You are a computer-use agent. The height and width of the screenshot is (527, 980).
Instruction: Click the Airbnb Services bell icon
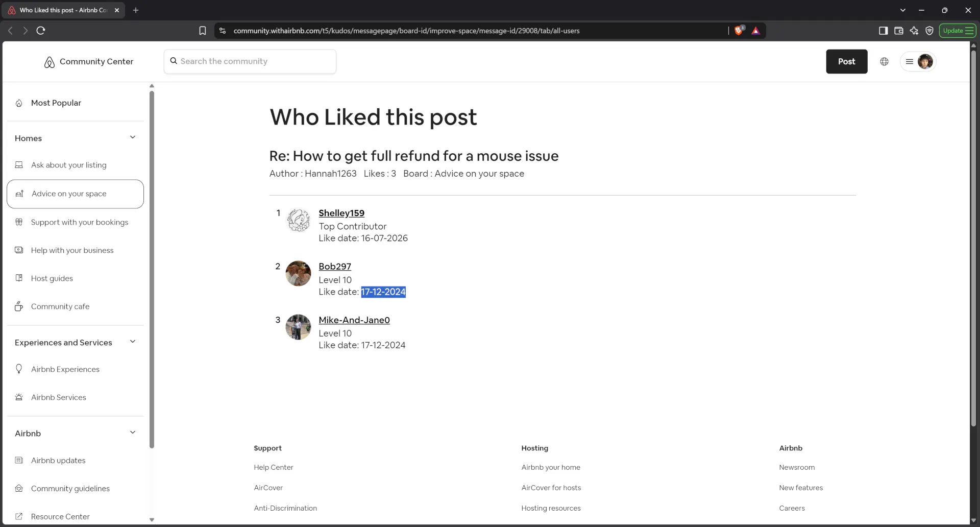click(19, 397)
